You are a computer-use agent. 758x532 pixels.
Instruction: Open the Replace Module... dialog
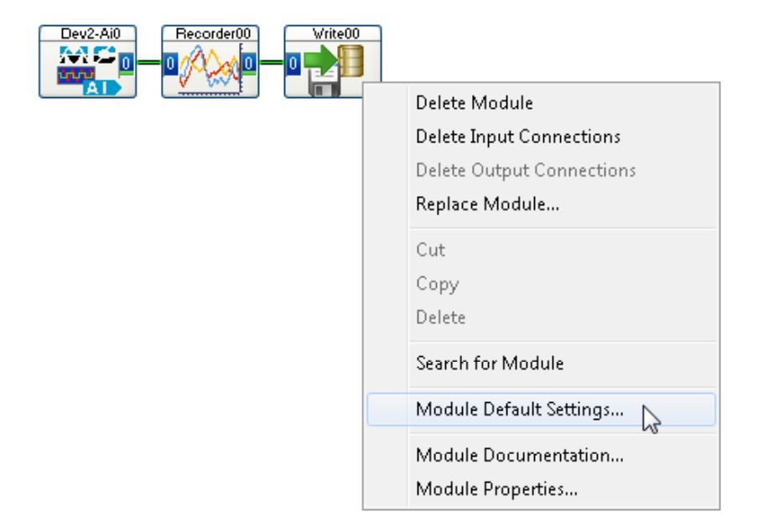pyautogui.click(x=487, y=204)
